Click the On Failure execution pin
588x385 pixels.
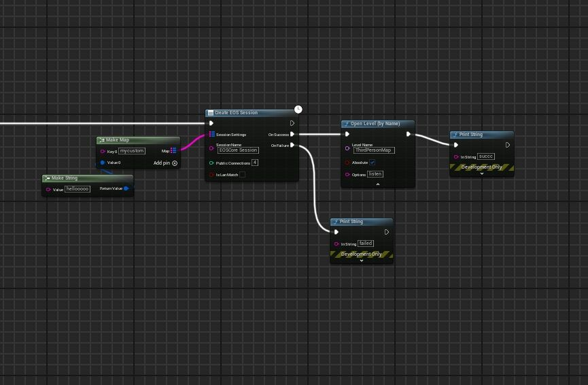(x=292, y=145)
